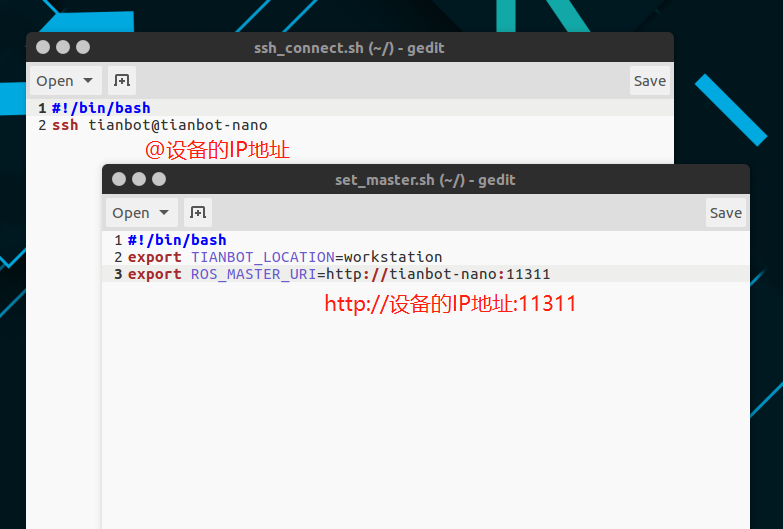This screenshot has height=529, width=783.
Task: Save the set_master.sh file
Action: pyautogui.click(x=725, y=212)
